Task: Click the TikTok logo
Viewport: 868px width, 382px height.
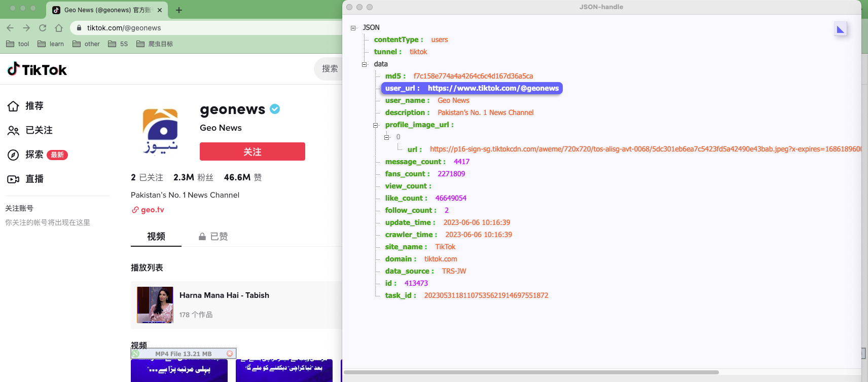Action: pyautogui.click(x=37, y=69)
